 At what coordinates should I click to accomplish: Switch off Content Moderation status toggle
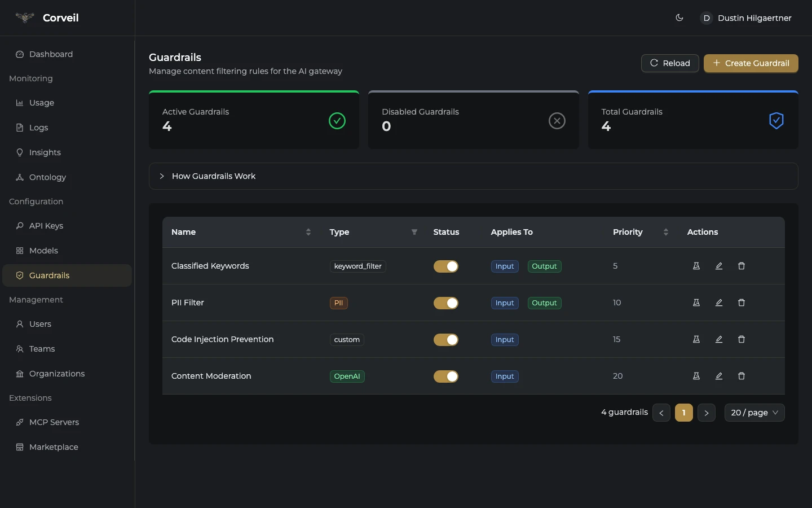click(x=445, y=376)
